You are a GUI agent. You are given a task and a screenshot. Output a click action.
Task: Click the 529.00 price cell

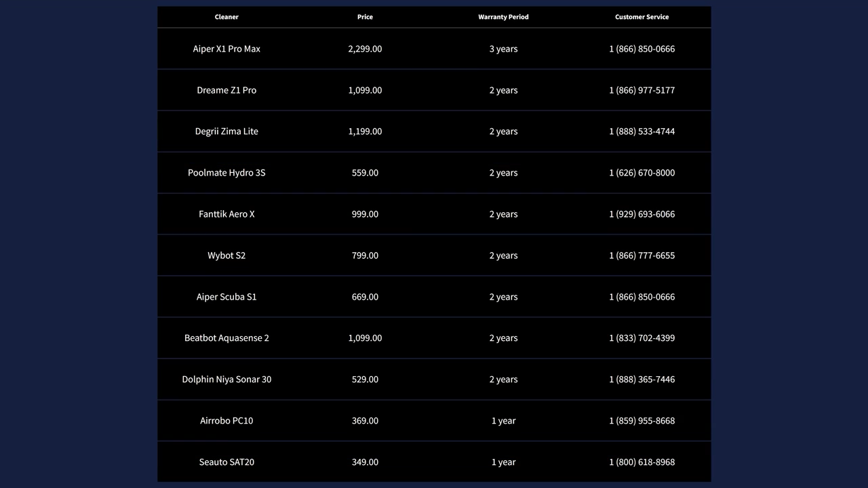coord(365,380)
